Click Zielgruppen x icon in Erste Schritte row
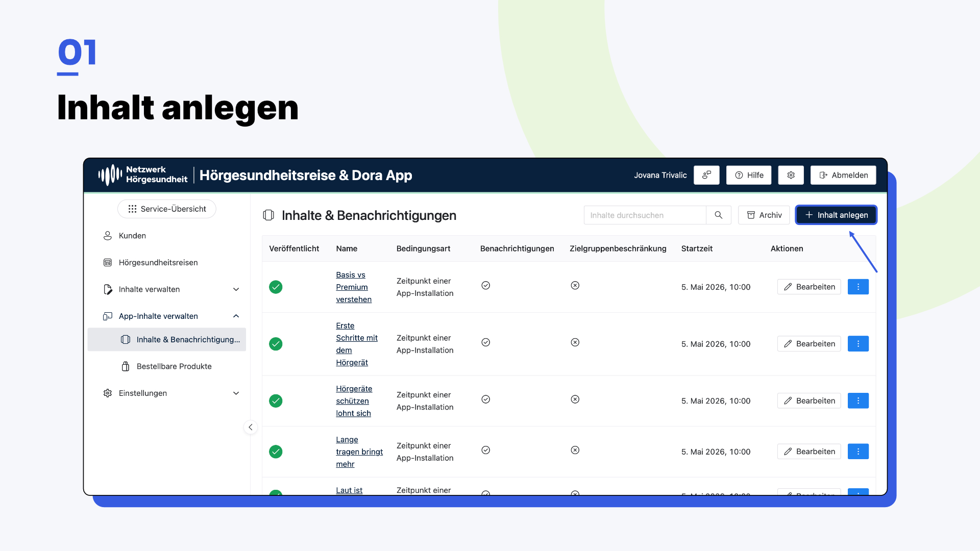Screen dimensions: 980x551 [575, 342]
